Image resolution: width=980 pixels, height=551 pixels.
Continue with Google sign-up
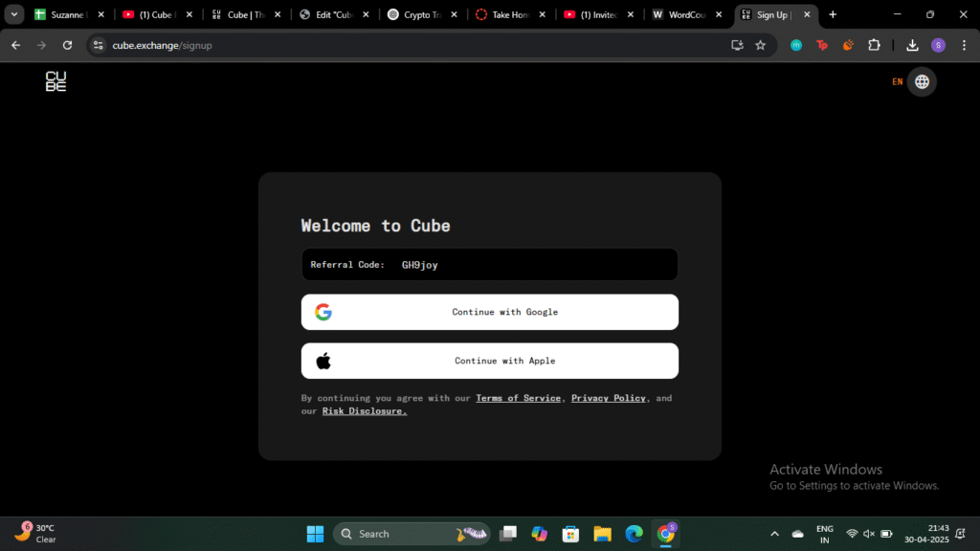(x=489, y=312)
